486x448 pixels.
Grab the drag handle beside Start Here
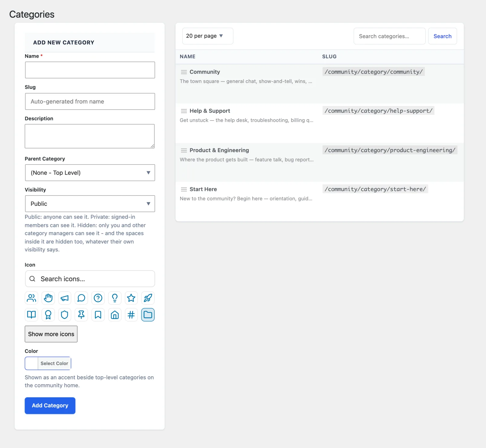[x=184, y=189]
